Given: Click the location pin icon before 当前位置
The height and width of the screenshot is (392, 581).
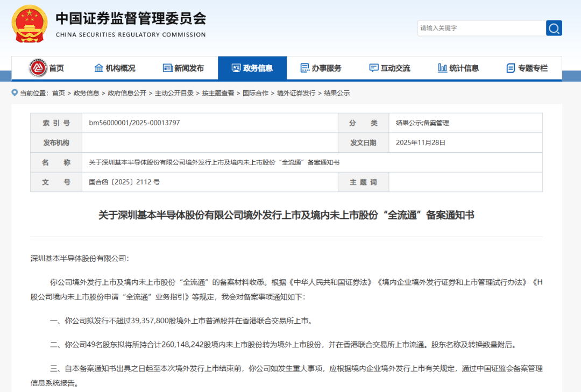Looking at the screenshot, I should tap(13, 92).
